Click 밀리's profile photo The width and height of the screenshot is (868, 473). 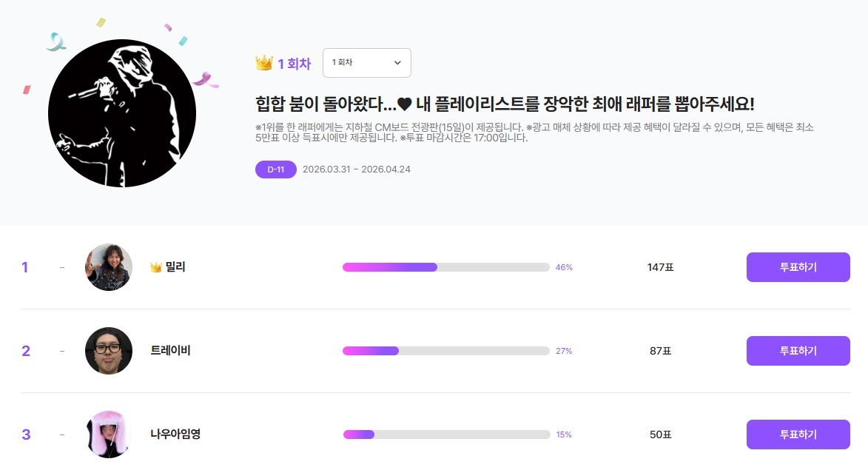click(x=108, y=266)
